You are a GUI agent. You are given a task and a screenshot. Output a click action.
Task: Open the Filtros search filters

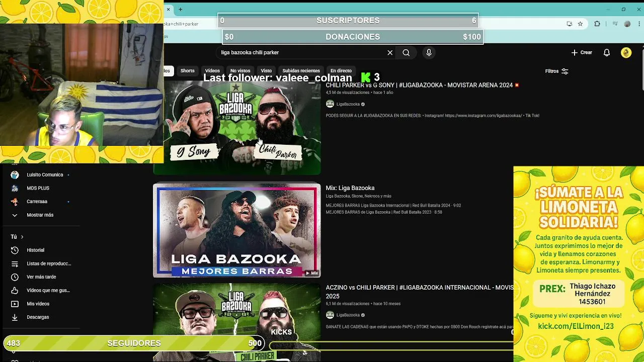[556, 71]
